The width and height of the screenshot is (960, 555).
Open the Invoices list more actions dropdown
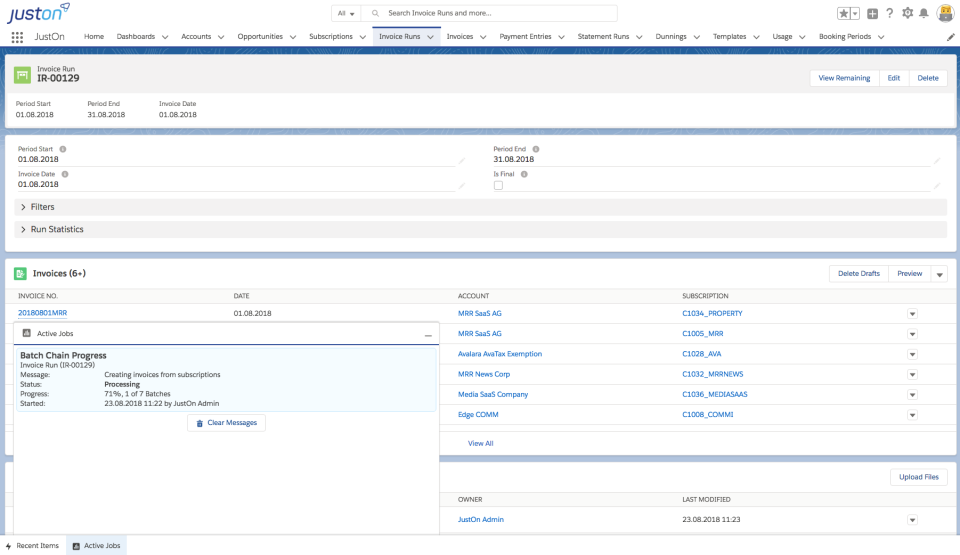pos(939,274)
